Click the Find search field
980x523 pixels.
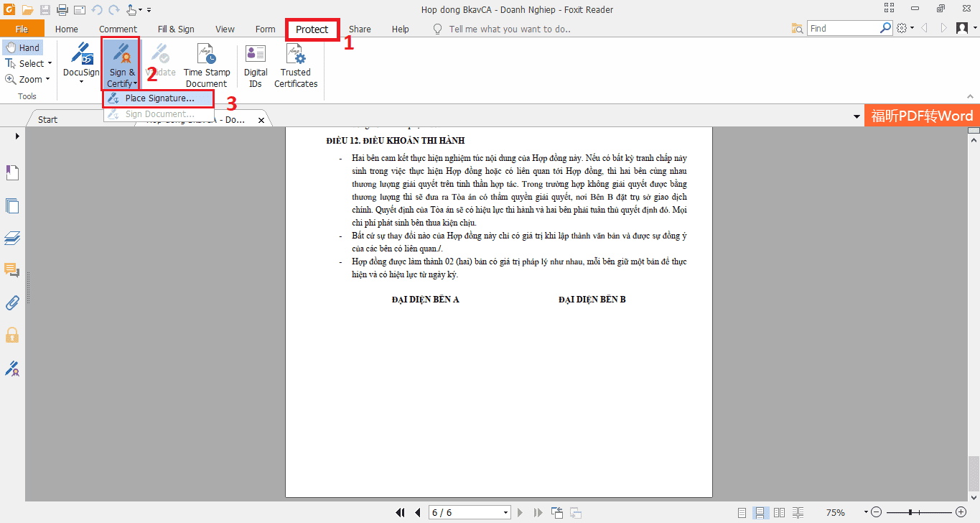pos(844,29)
